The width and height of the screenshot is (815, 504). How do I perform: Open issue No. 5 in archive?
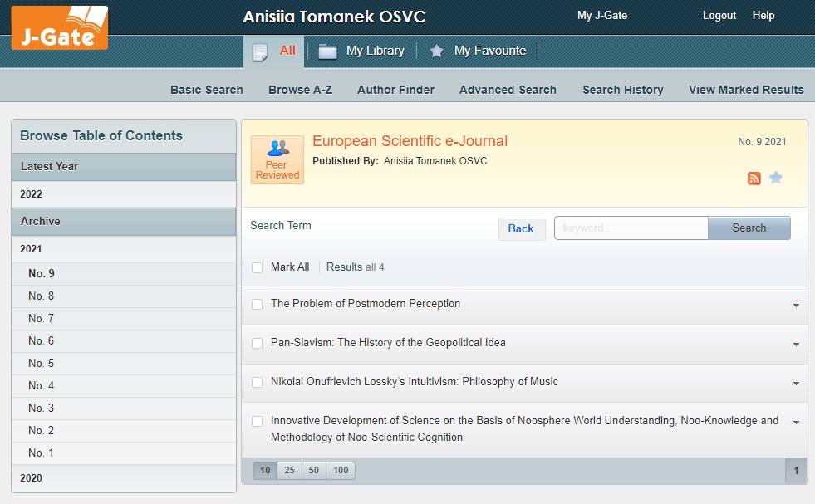coord(42,364)
